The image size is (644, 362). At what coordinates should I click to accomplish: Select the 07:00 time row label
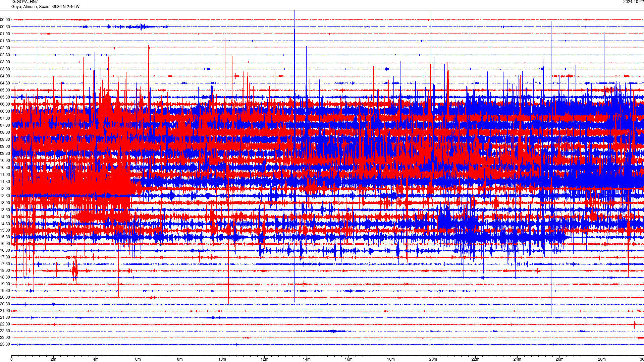(x=5, y=118)
